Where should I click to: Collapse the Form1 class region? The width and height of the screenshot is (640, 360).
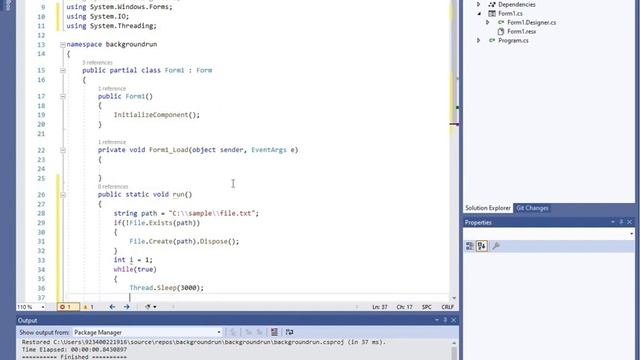pyautogui.click(x=62, y=70)
